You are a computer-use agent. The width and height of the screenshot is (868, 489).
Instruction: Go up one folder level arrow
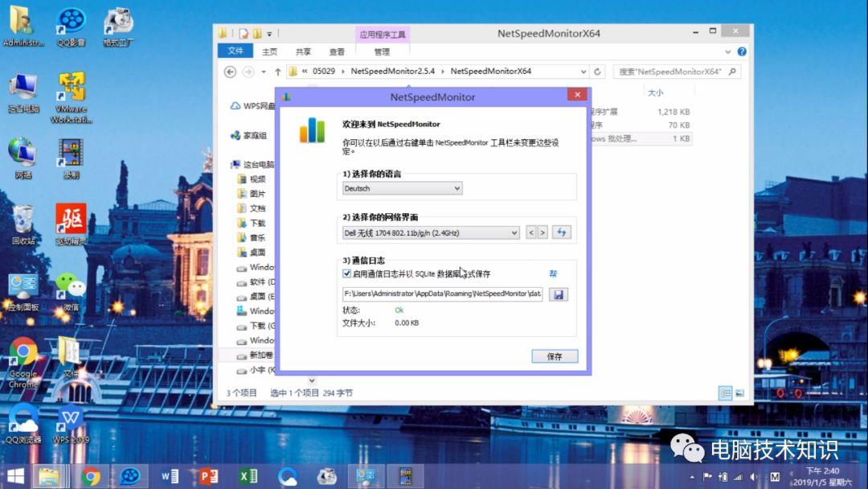[x=278, y=72]
